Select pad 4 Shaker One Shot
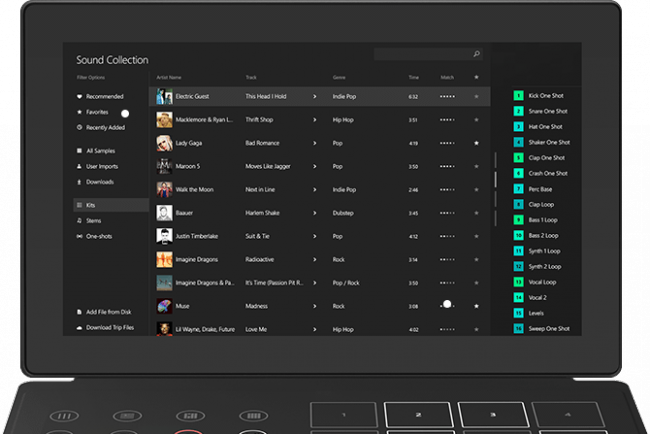Image resolution: width=650 pixels, height=434 pixels. click(542, 142)
